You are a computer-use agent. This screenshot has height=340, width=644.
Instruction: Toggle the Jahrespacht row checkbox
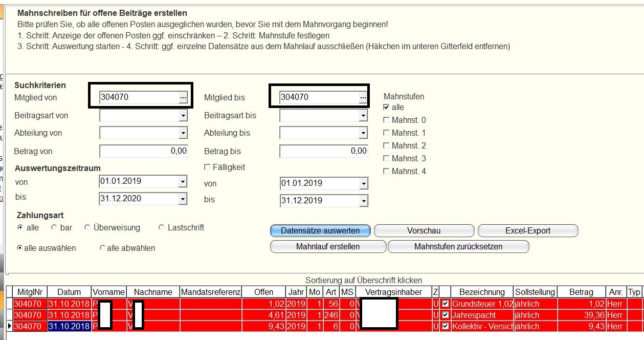pos(445,315)
